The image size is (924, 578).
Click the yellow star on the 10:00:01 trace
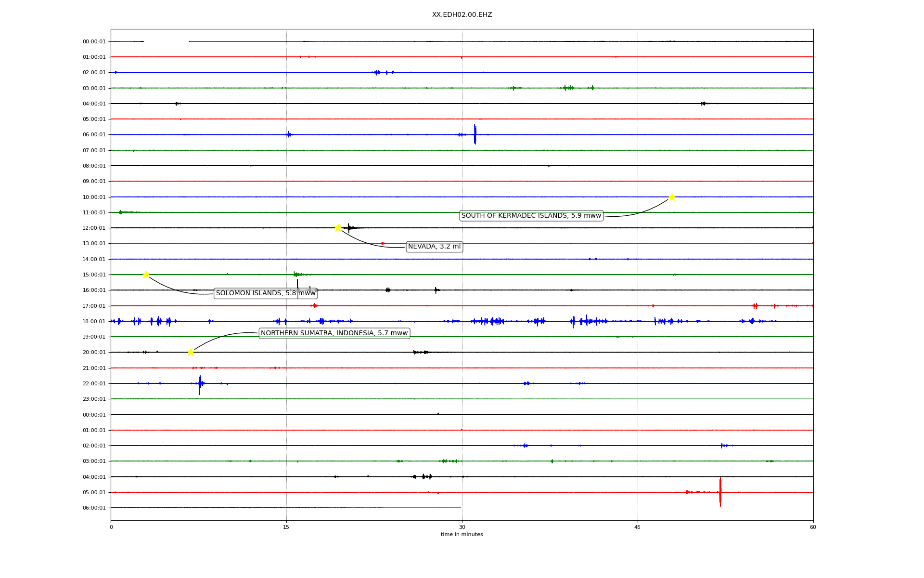tap(672, 197)
